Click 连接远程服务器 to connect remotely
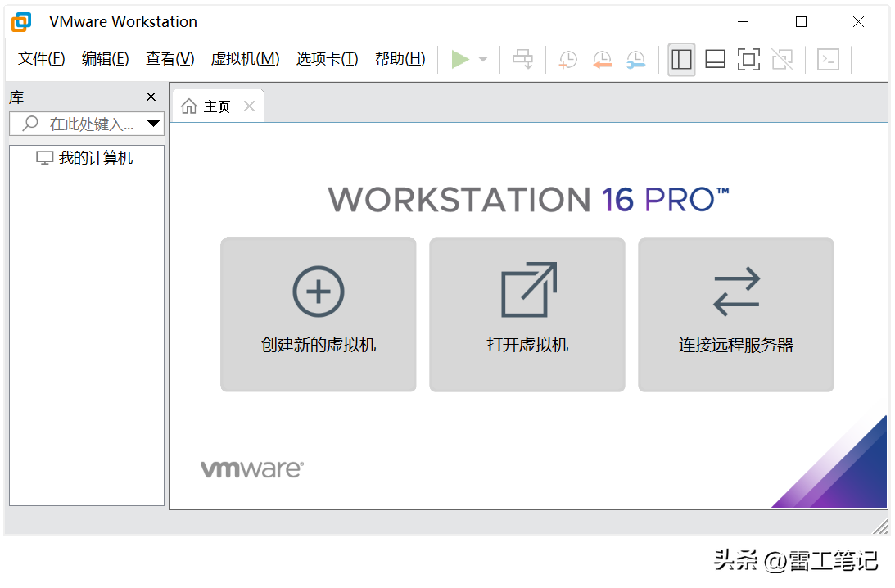The width and height of the screenshot is (895, 588). [x=735, y=314]
